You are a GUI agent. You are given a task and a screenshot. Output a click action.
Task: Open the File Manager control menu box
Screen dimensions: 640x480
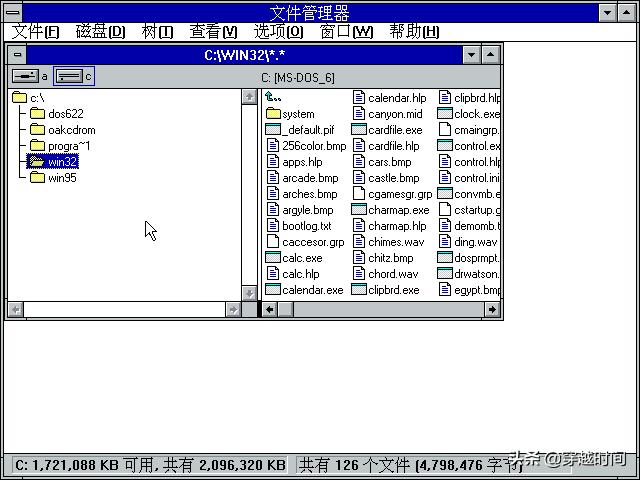point(13,12)
